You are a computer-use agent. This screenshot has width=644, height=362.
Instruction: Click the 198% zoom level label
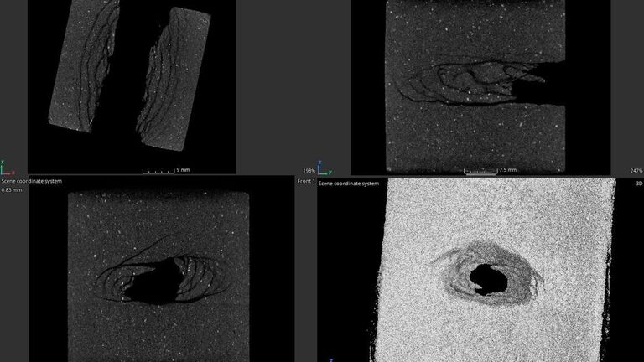coord(308,171)
